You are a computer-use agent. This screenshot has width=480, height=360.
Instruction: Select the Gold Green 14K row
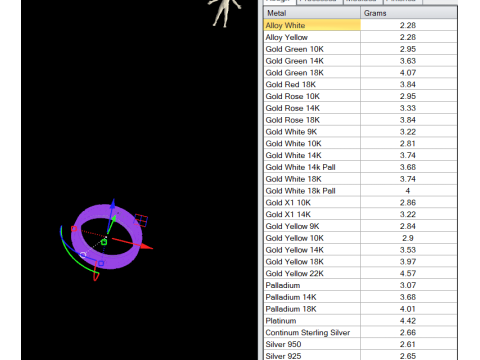point(360,61)
